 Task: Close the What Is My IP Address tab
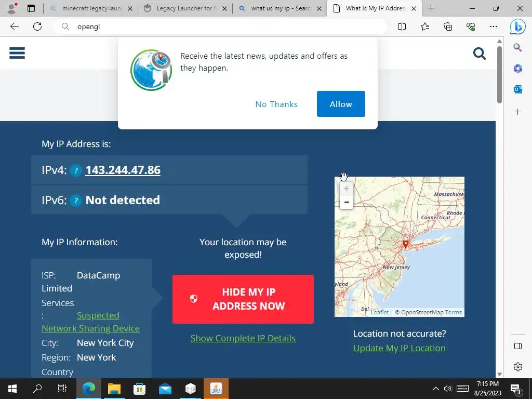point(414,8)
